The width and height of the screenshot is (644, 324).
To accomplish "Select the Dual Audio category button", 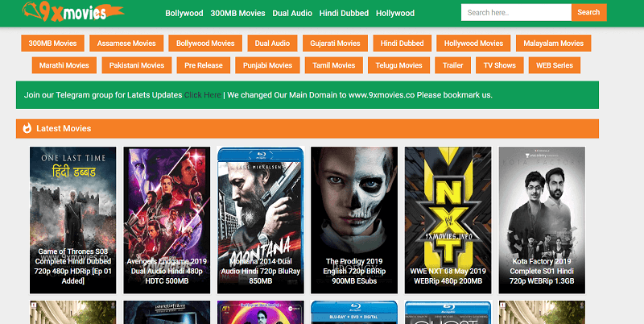I will pos(272,44).
